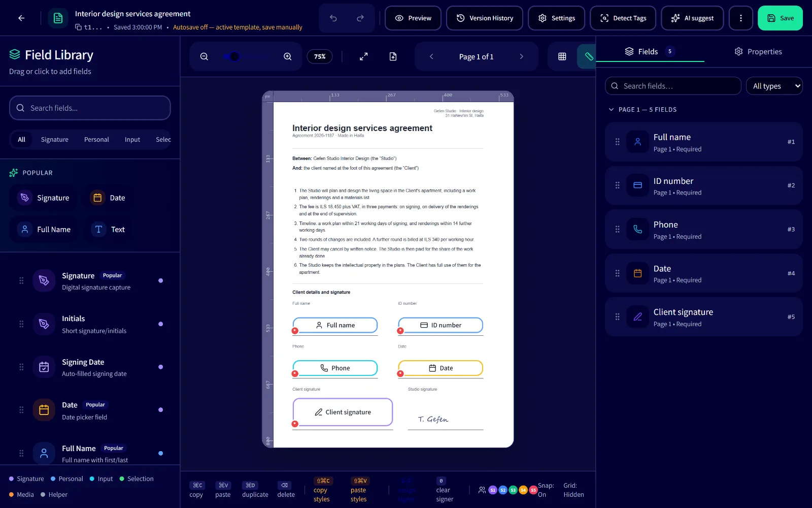This screenshot has width=812, height=508.
Task: Click the Signing Date calendar-check icon
Action: pyautogui.click(x=44, y=367)
